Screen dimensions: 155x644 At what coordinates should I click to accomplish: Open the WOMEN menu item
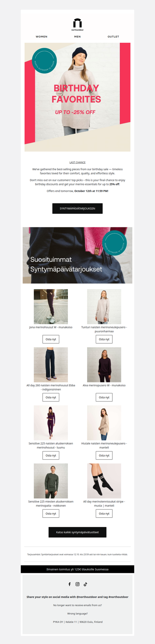click(41, 37)
